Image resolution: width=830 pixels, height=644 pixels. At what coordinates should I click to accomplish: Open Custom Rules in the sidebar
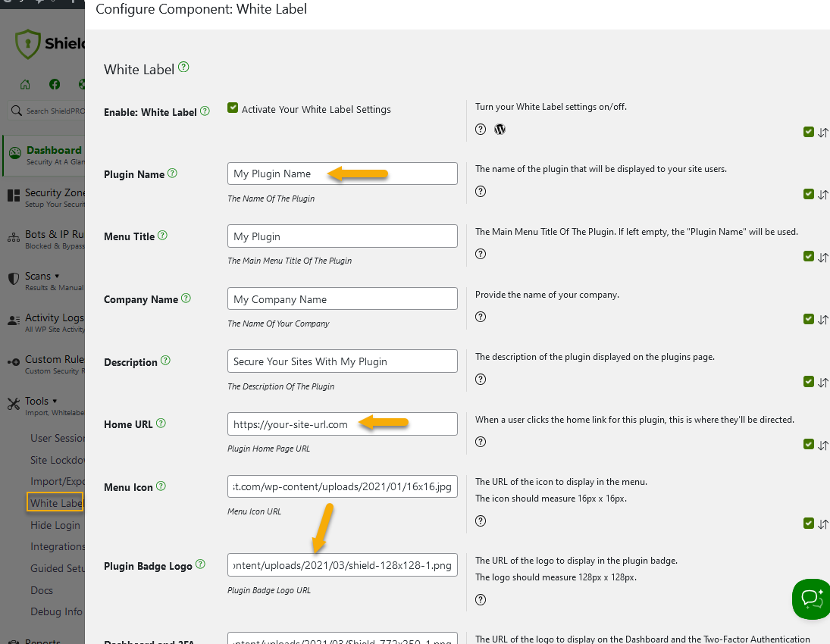(45, 364)
